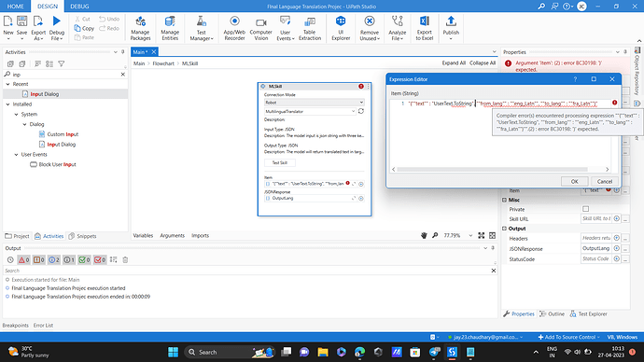
Task: Collapse the Dialog tree node
Action: pyautogui.click(x=24, y=124)
